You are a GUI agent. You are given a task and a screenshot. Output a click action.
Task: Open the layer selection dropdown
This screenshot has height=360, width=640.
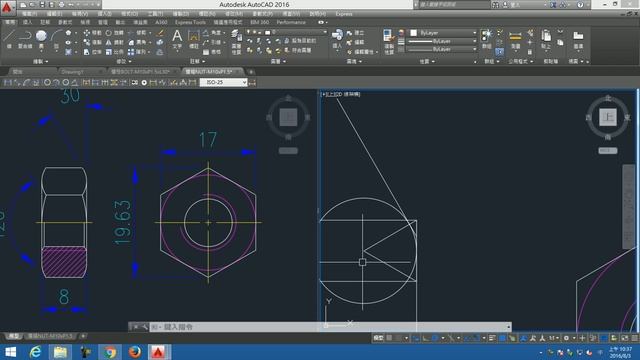(x=287, y=32)
